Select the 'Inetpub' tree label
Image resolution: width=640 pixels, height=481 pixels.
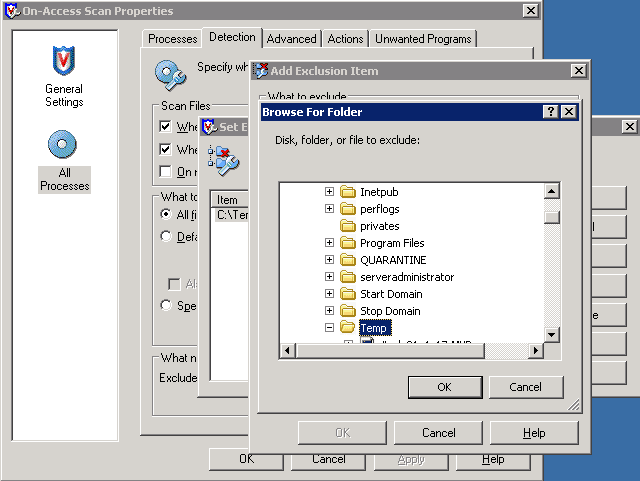point(379,192)
